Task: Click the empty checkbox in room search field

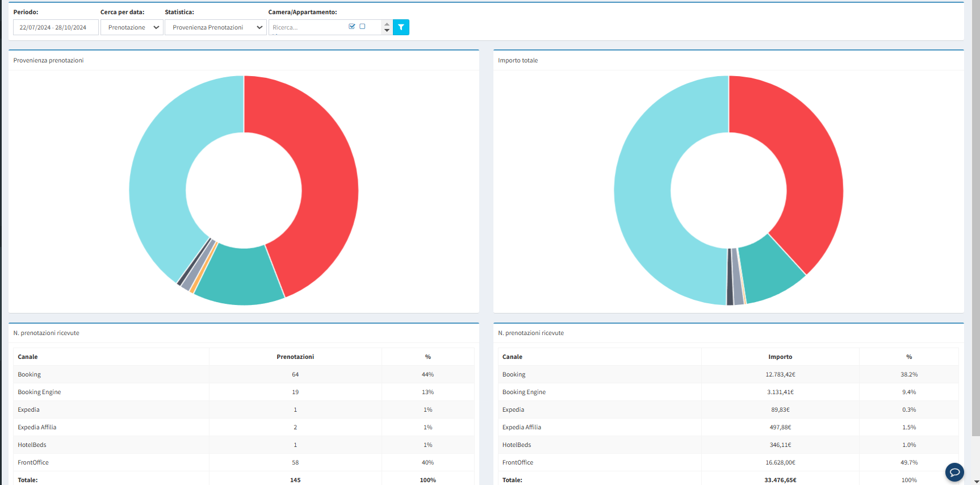Action: pos(362,26)
